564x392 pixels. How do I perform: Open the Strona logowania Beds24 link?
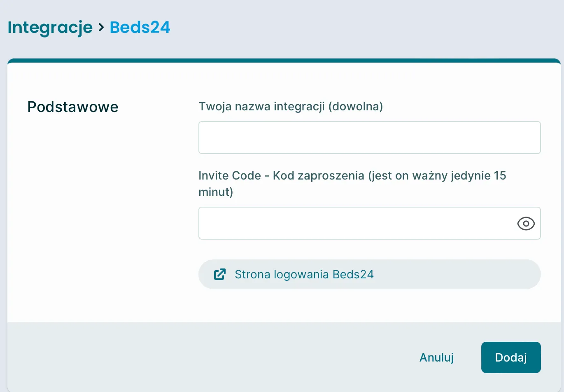[x=369, y=274]
